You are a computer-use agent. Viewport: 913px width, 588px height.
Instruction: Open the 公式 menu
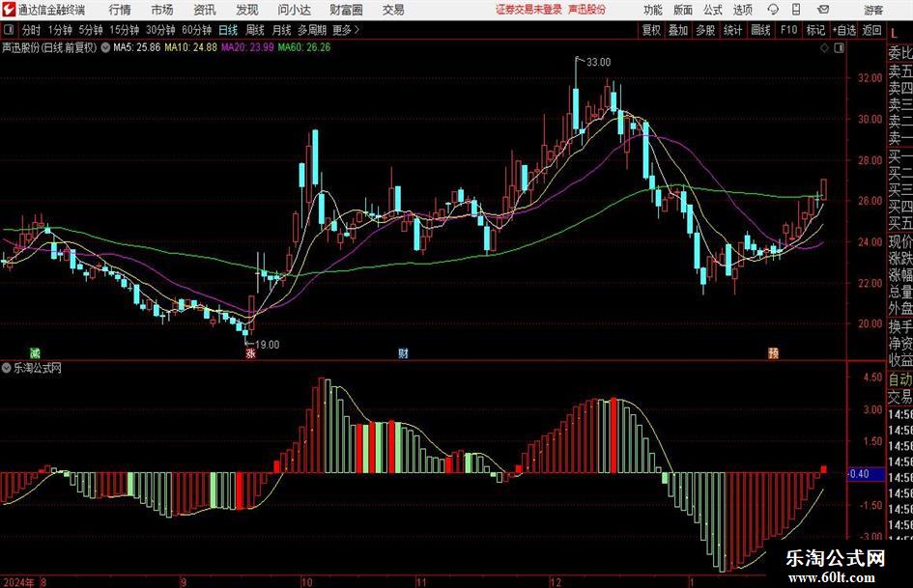click(x=713, y=10)
